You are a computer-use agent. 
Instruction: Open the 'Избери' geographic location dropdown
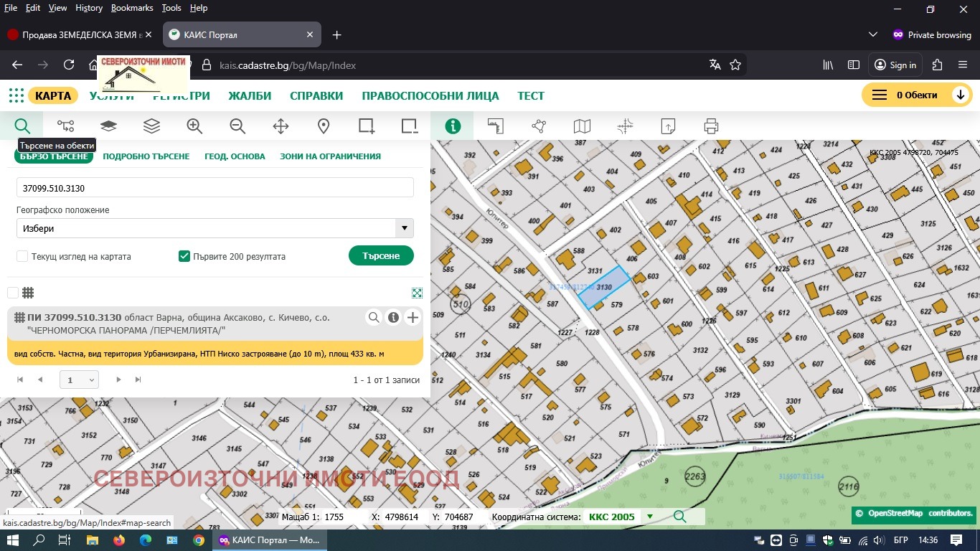pos(215,229)
